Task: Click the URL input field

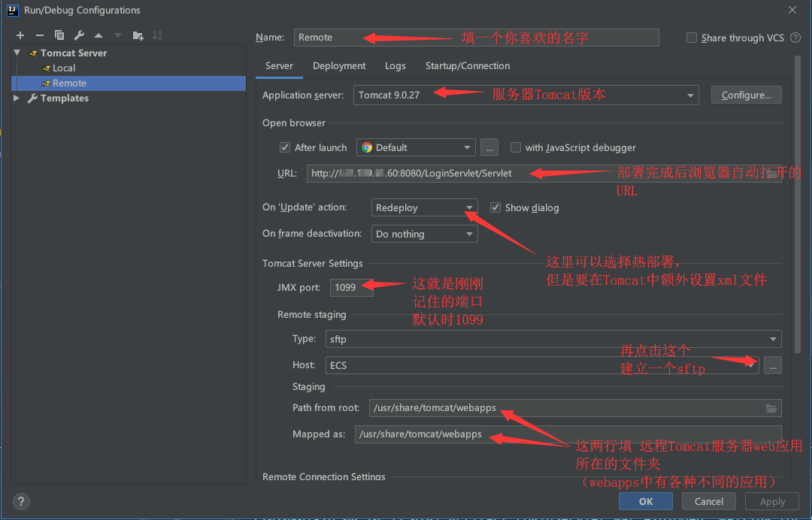Action: click(x=544, y=174)
